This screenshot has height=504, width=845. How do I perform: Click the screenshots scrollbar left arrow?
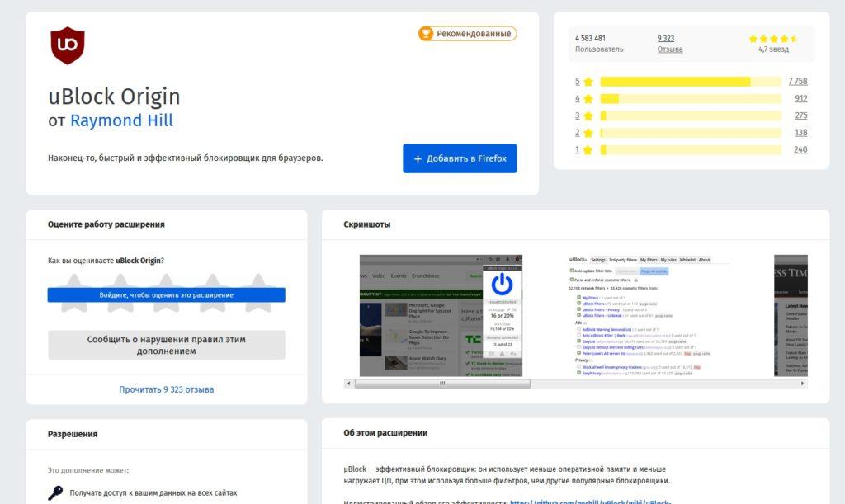pyautogui.click(x=349, y=384)
